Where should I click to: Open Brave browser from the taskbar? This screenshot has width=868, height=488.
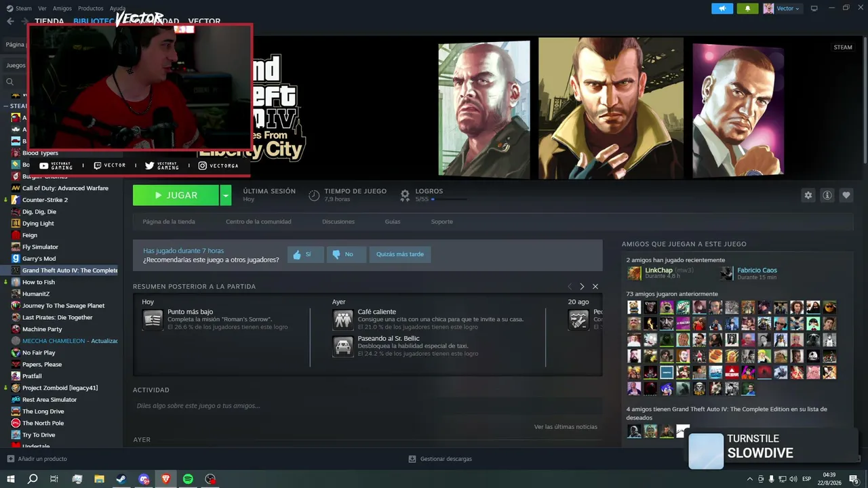pos(166,479)
